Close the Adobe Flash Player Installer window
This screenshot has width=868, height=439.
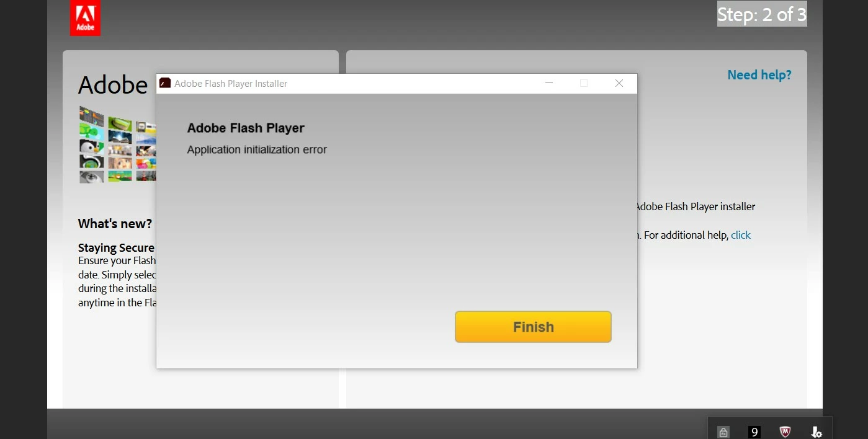pyautogui.click(x=619, y=83)
